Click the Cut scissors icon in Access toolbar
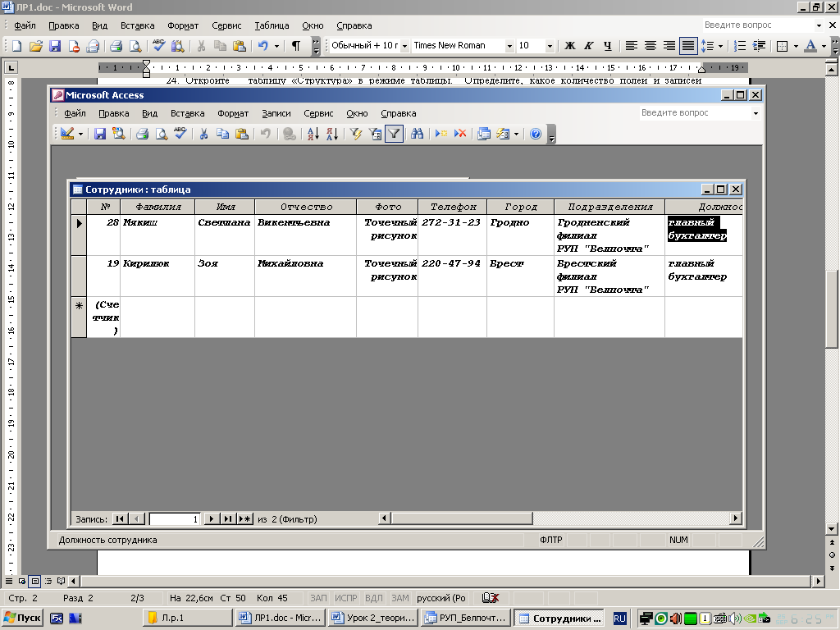This screenshot has width=840, height=630. 203,134
